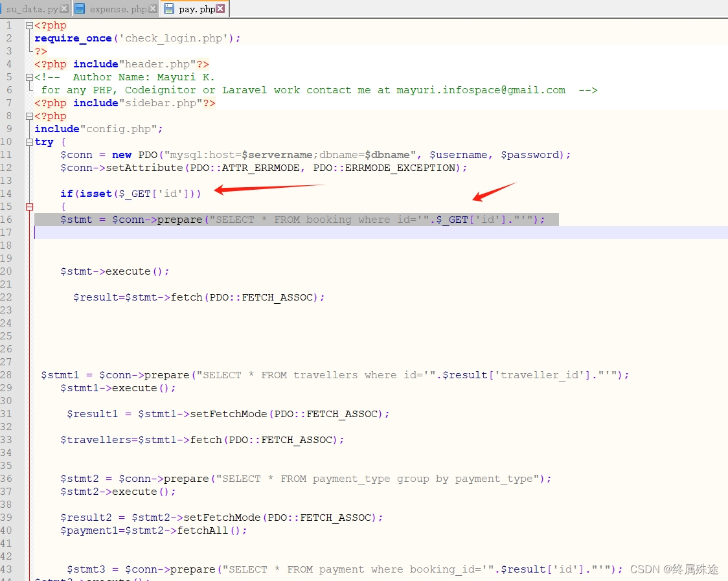Click the empty current line 17
Screen dimensions: 728x581
381,233
